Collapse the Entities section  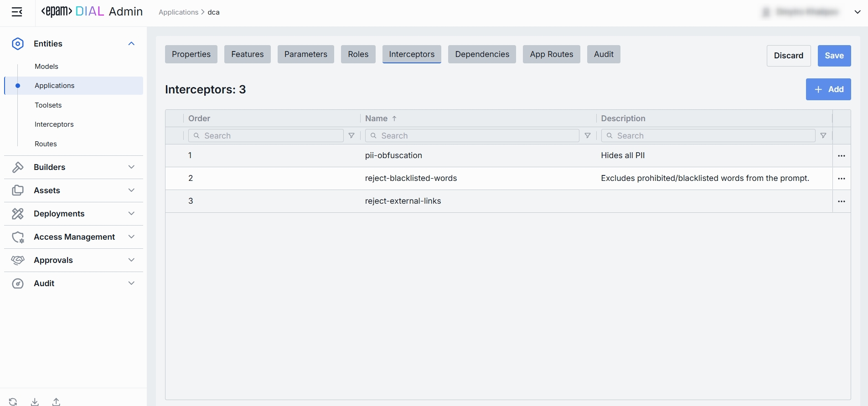(x=131, y=44)
